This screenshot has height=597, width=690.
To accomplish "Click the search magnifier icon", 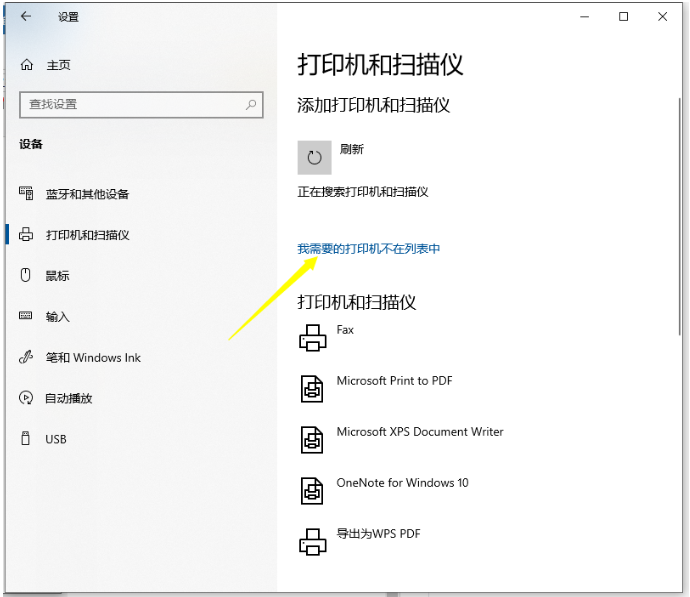I will [251, 104].
